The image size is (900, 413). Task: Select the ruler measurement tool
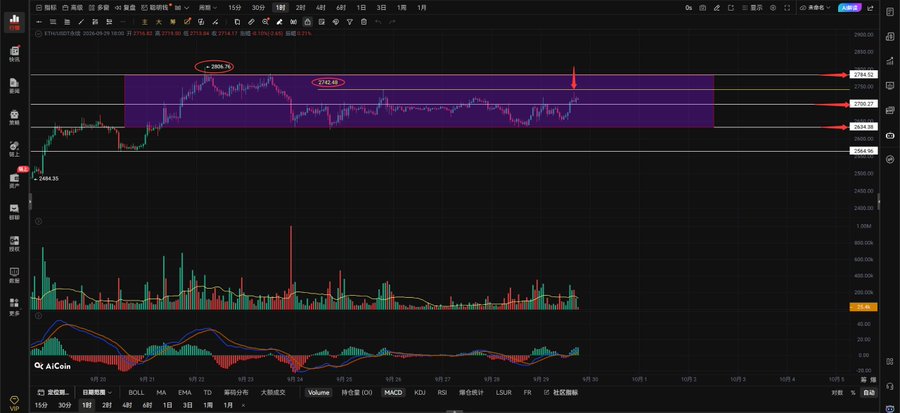pyautogui.click(x=251, y=22)
